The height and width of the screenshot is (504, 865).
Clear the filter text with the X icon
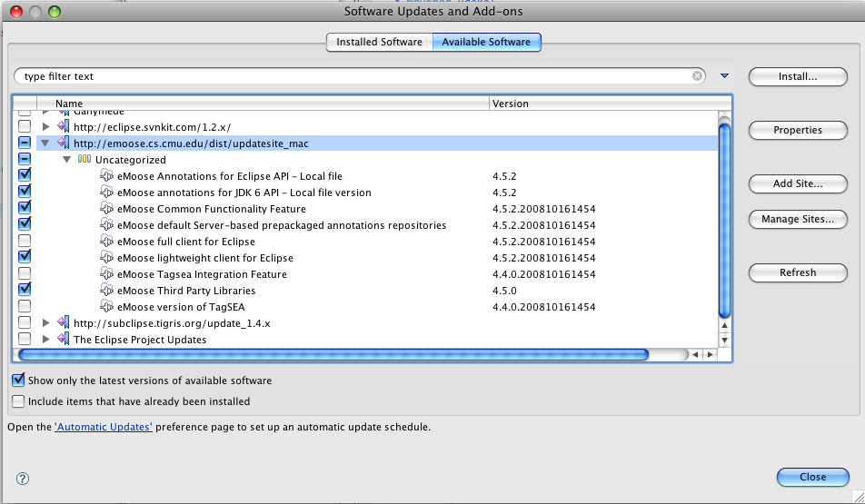(698, 76)
